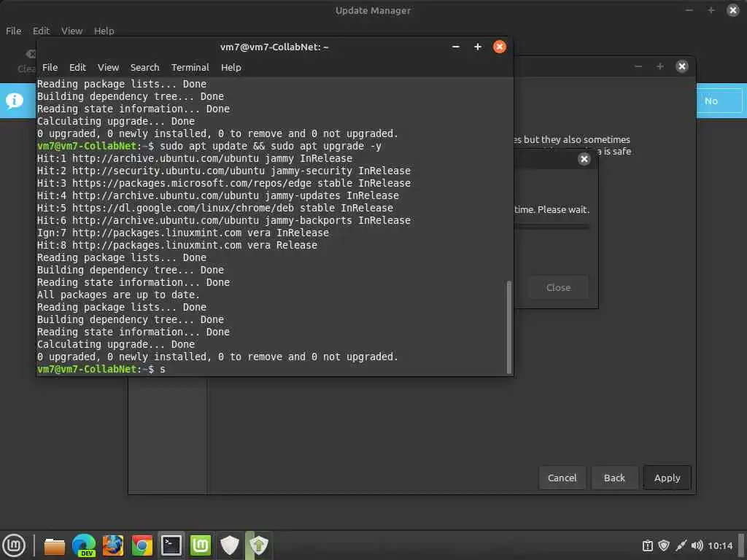Image resolution: width=747 pixels, height=560 pixels.
Task: Open the terminal File menu
Action: click(x=50, y=67)
